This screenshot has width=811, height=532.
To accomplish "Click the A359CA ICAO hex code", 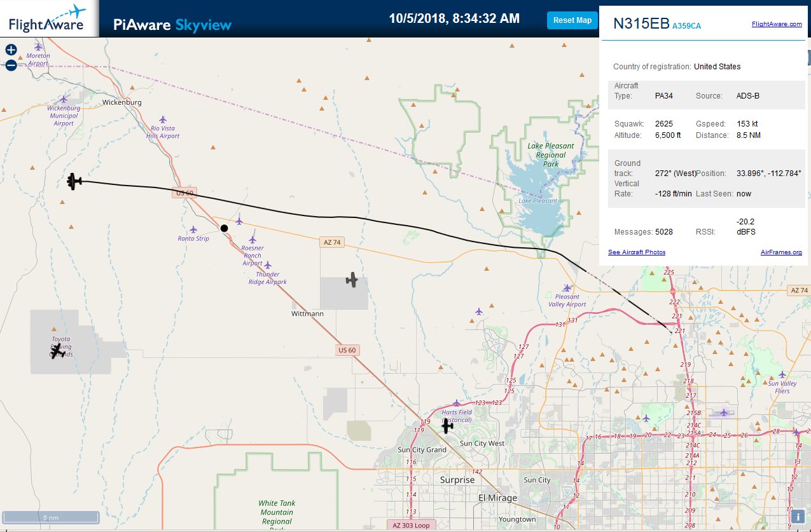I will coord(686,26).
